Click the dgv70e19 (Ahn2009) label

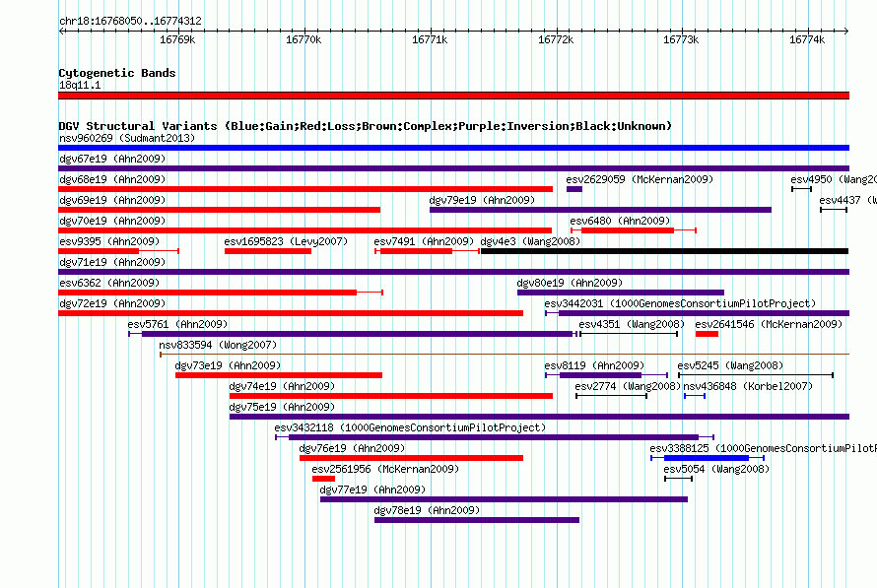click(112, 221)
